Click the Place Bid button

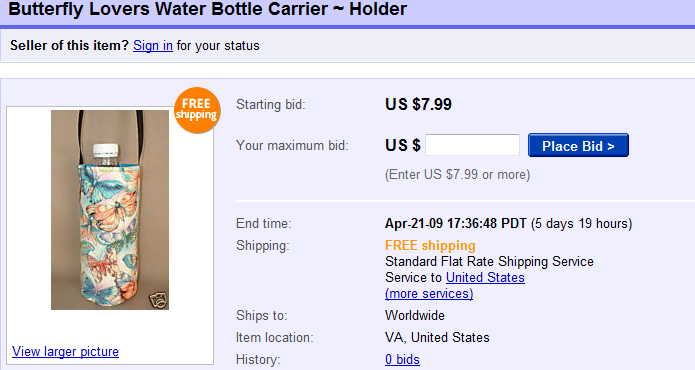578,145
